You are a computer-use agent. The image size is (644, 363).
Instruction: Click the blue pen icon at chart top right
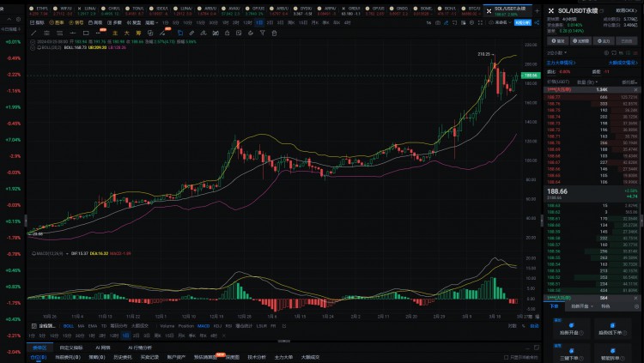[x=447, y=22]
